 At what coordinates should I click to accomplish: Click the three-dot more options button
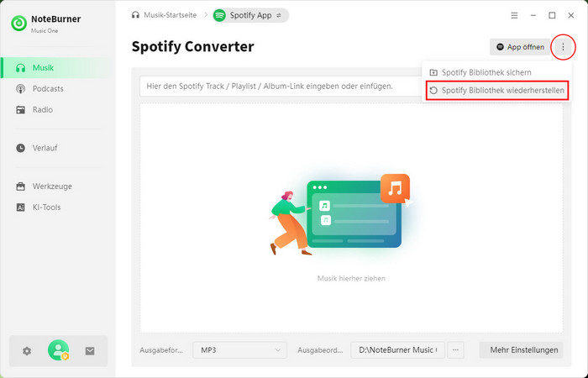[x=563, y=47]
